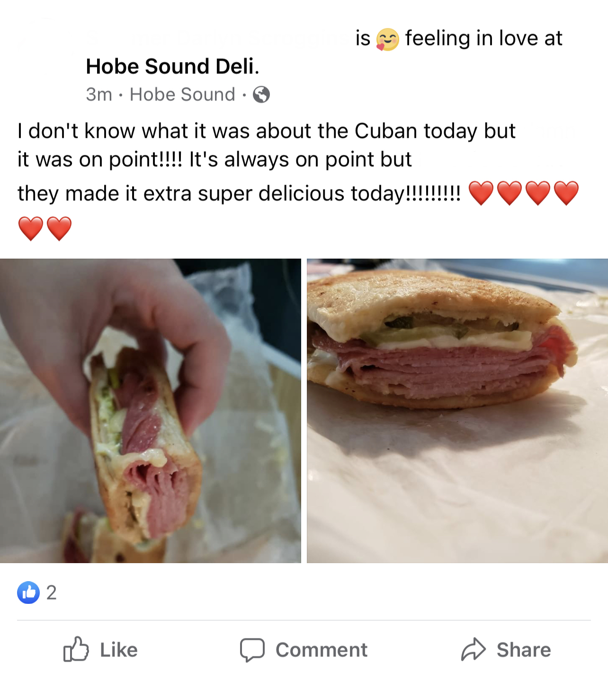Click the Like thumbs-up icon
The height and width of the screenshot is (700, 608).
click(x=76, y=649)
